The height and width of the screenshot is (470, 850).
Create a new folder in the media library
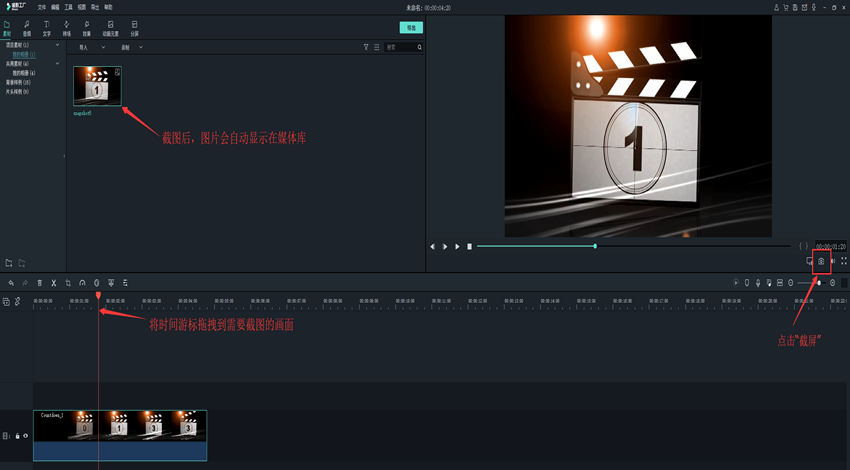point(9,263)
